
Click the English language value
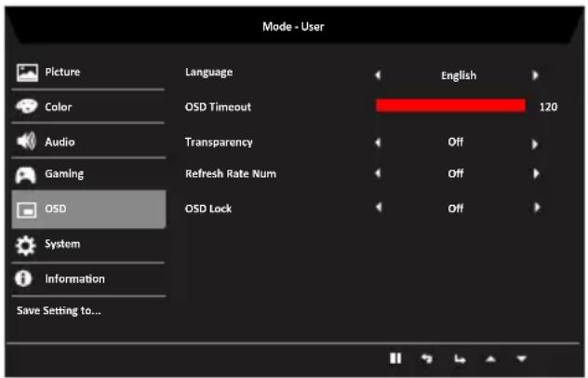pyautogui.click(x=459, y=75)
